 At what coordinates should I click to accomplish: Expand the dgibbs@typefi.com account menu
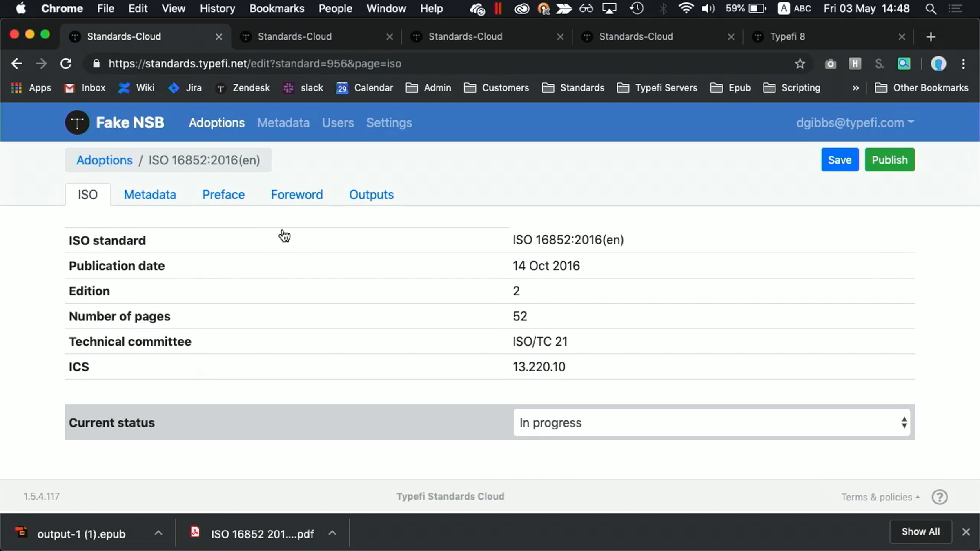(855, 122)
